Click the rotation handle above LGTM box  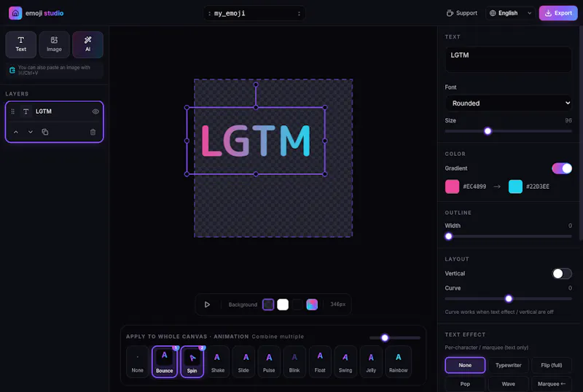[x=256, y=85]
